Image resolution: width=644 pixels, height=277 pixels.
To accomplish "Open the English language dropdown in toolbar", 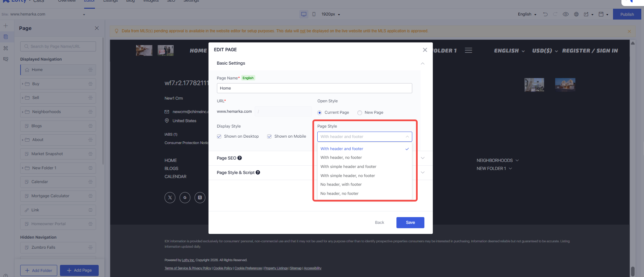I will [x=527, y=14].
